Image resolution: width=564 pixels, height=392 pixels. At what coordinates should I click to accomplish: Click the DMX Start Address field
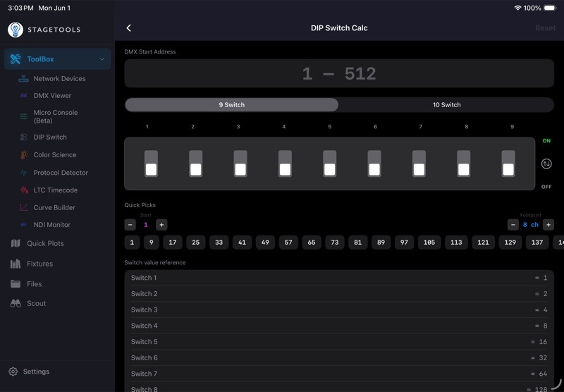pos(339,73)
